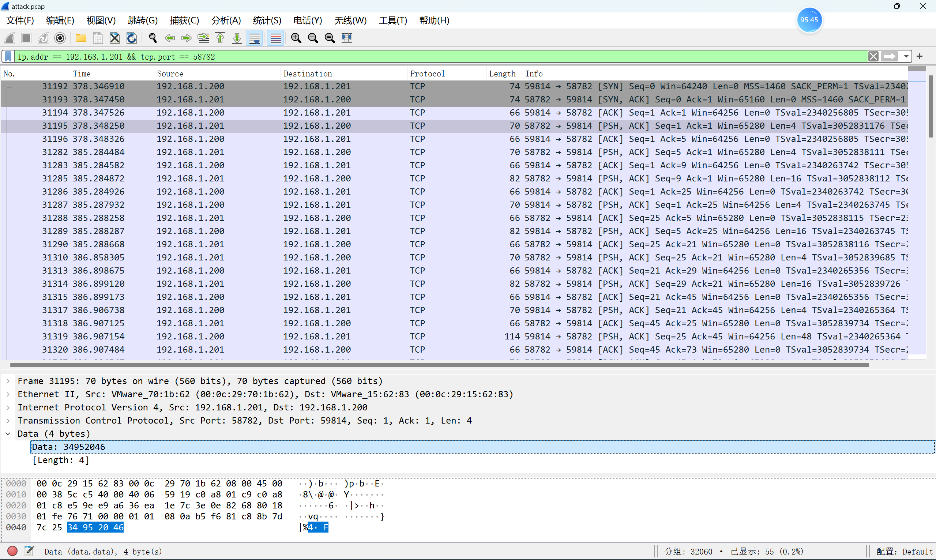Jump to the first packet

220,38
